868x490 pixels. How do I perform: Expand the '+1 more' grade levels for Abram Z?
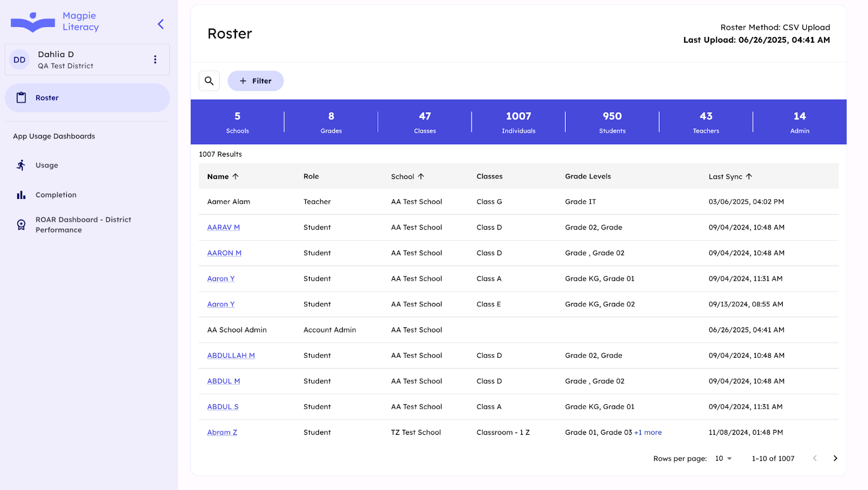click(648, 433)
